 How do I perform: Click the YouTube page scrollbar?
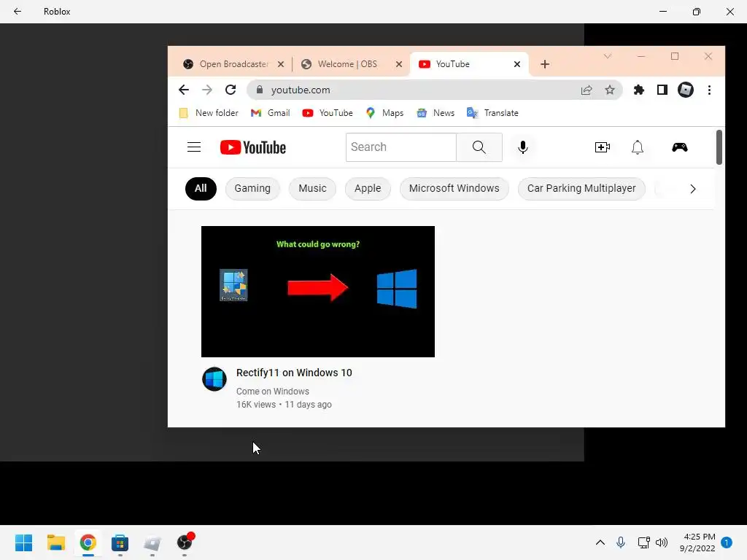pyautogui.click(x=719, y=147)
